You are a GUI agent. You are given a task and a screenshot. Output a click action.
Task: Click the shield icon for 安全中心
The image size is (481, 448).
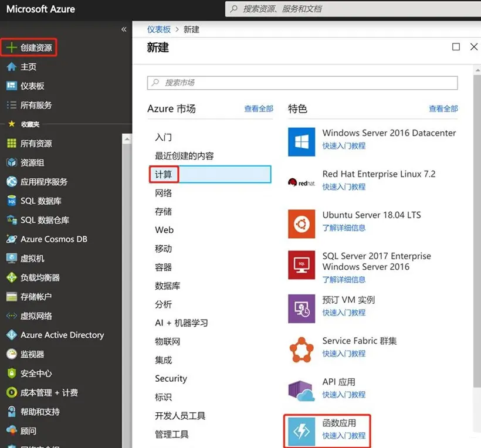pos(11,373)
